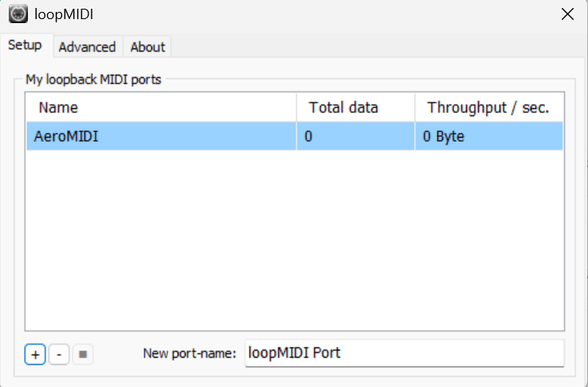Viewport: 588px width, 387px height.
Task: Click the loopMIDI app icon in title bar
Action: pos(18,14)
